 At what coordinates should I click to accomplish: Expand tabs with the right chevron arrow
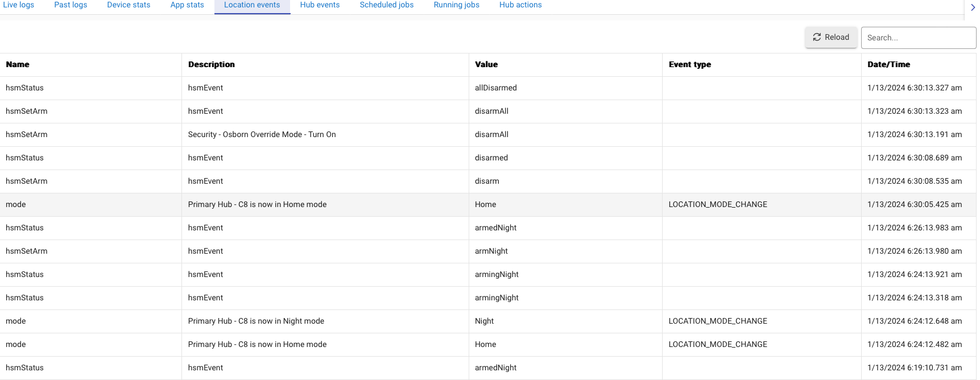pos(973,7)
